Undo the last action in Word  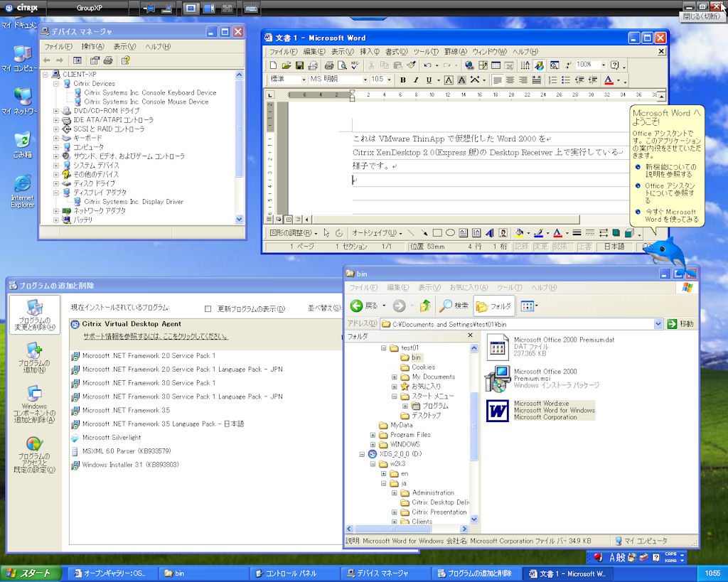pos(427,65)
